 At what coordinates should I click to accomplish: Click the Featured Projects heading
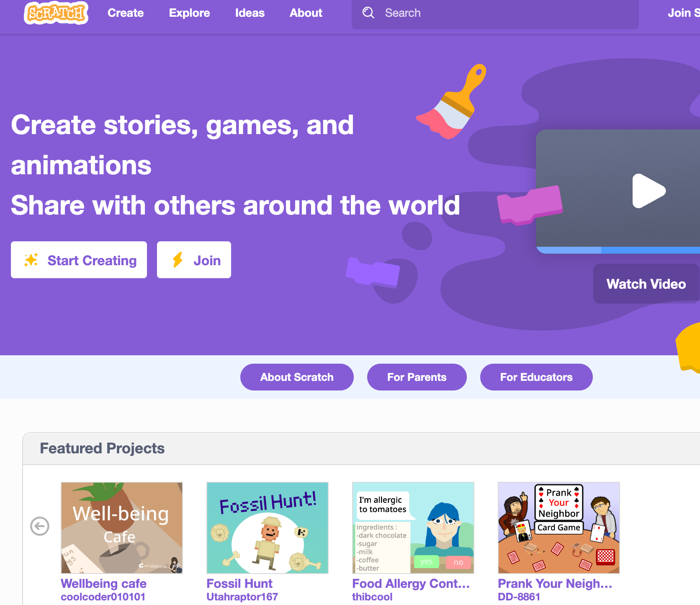click(x=102, y=448)
